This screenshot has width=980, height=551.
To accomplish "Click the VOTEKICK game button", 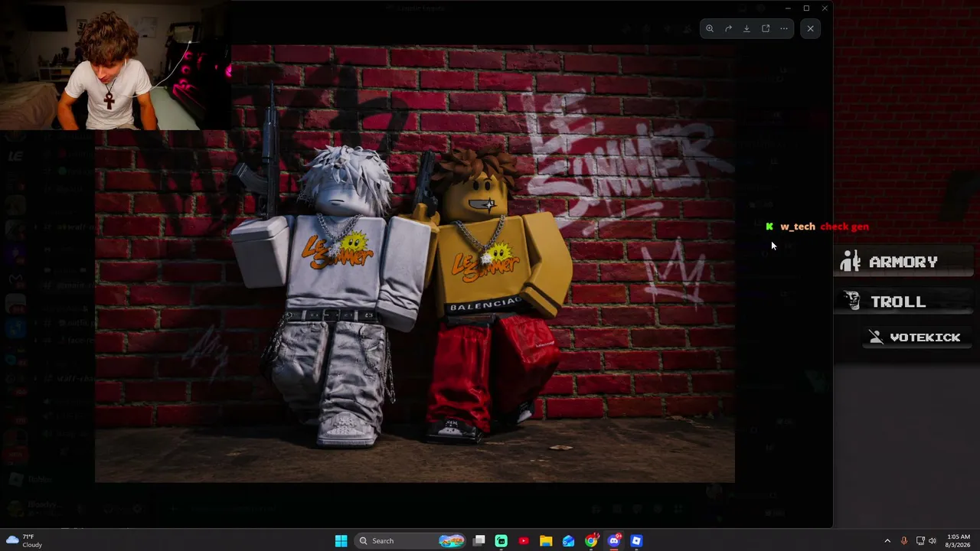I will point(919,337).
